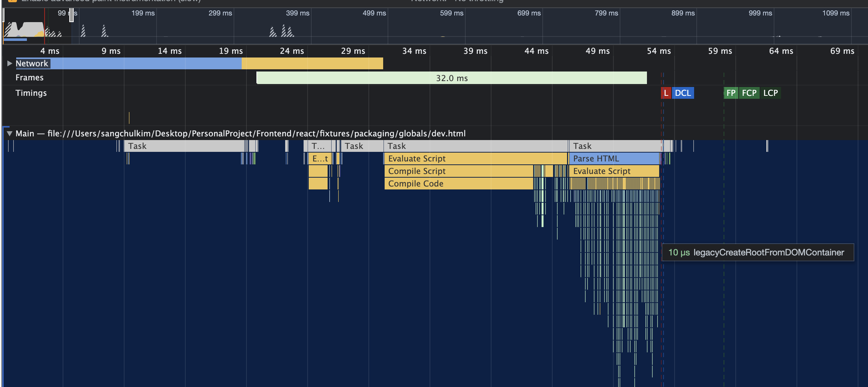Expand the Network track triangle
The image size is (868, 387).
[x=10, y=63]
